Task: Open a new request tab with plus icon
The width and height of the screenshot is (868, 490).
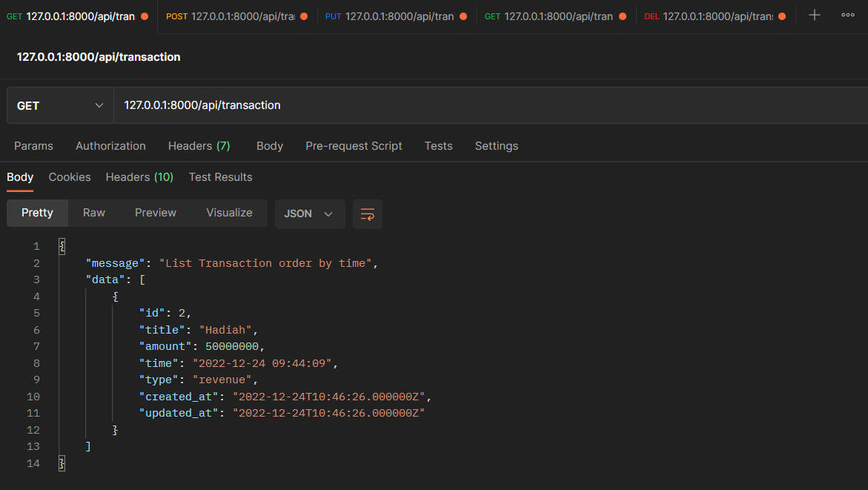Action: pos(814,16)
